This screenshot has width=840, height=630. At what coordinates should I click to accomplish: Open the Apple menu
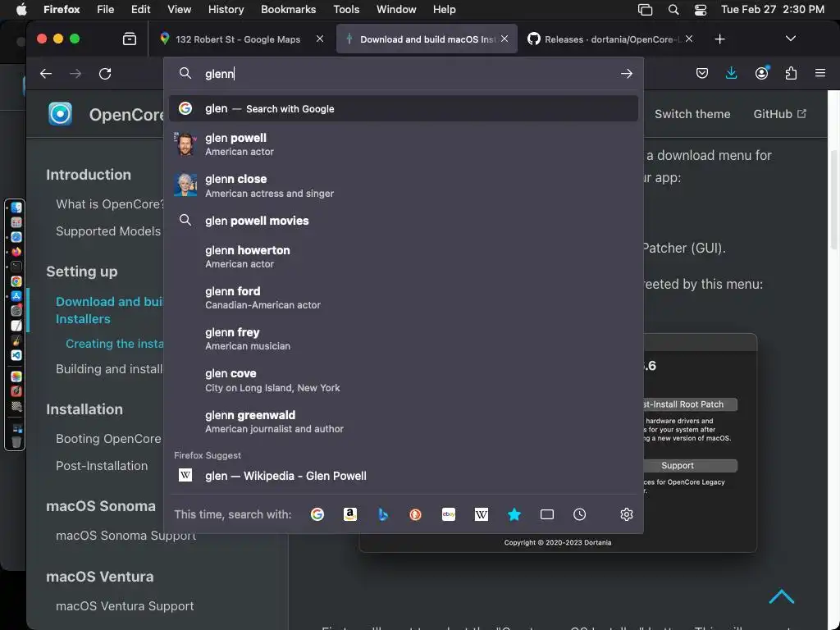pyautogui.click(x=21, y=9)
